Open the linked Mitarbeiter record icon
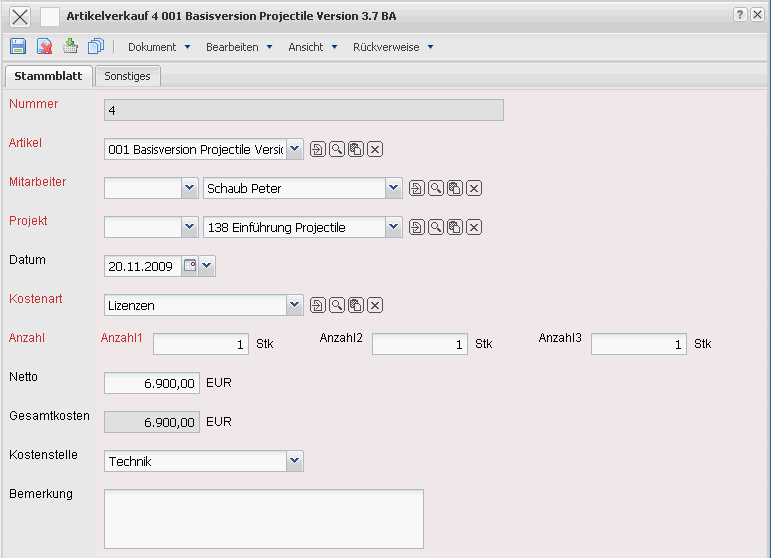771x558 pixels. pos(416,188)
